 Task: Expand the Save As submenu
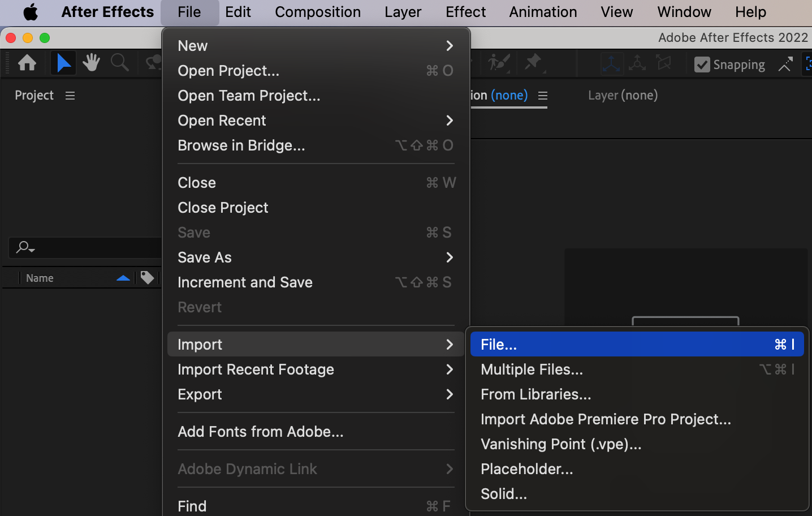click(x=315, y=257)
